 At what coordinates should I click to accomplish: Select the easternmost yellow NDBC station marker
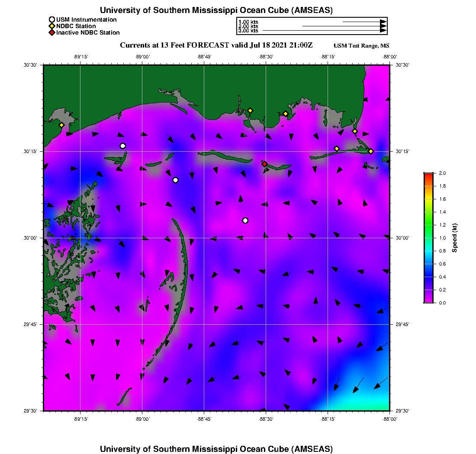[371, 151]
